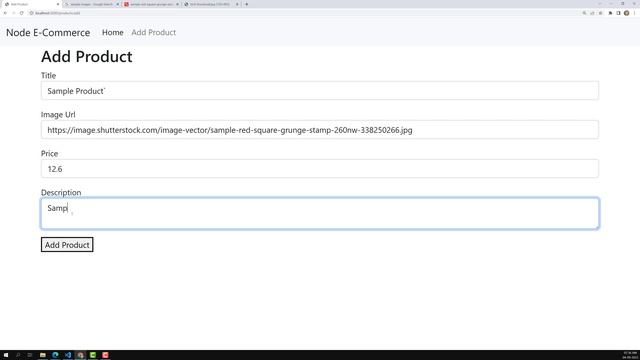Open the Windows Start menu

click(x=6, y=355)
